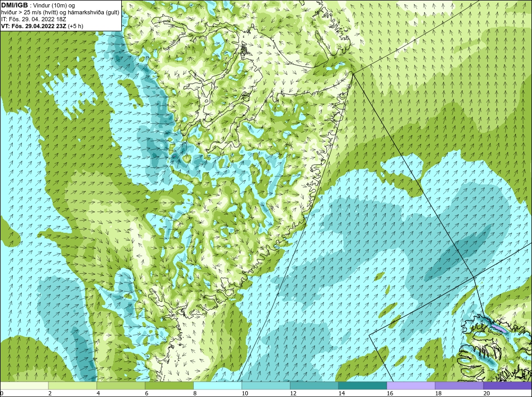Click the 'IT: Fös. 29. 04. 2022 18Z' line
The height and width of the screenshot is (397, 532).
[34, 19]
